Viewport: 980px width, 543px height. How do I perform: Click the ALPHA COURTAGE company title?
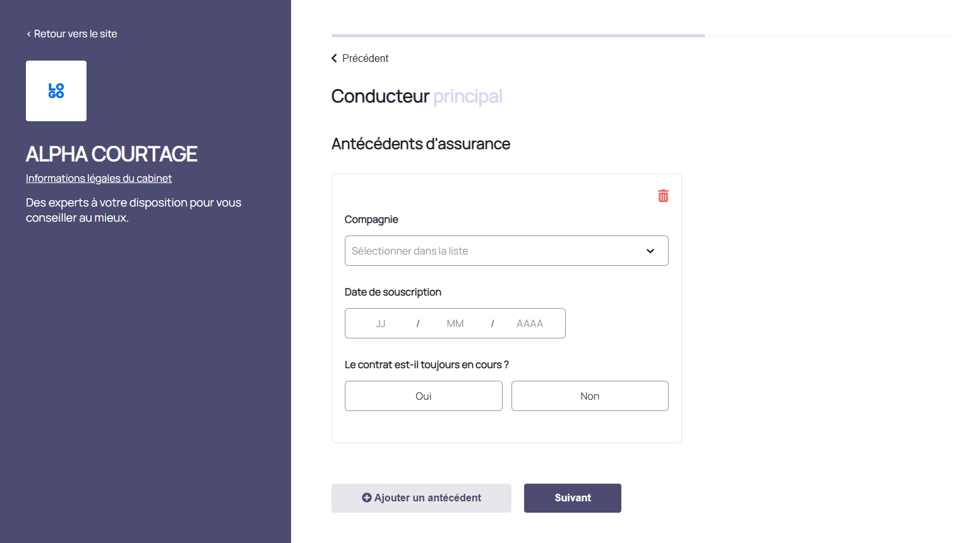pyautogui.click(x=112, y=154)
